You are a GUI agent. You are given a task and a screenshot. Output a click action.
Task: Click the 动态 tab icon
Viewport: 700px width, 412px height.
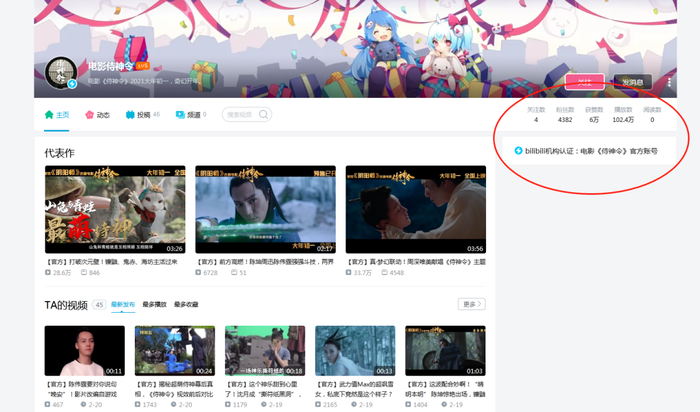pyautogui.click(x=89, y=115)
